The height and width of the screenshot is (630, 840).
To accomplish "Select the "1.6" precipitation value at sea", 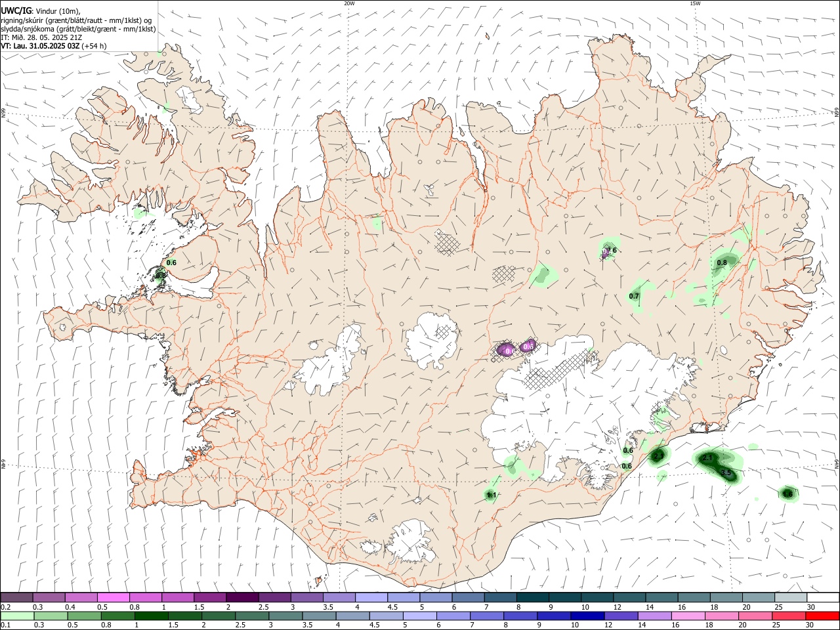I will (x=787, y=493).
